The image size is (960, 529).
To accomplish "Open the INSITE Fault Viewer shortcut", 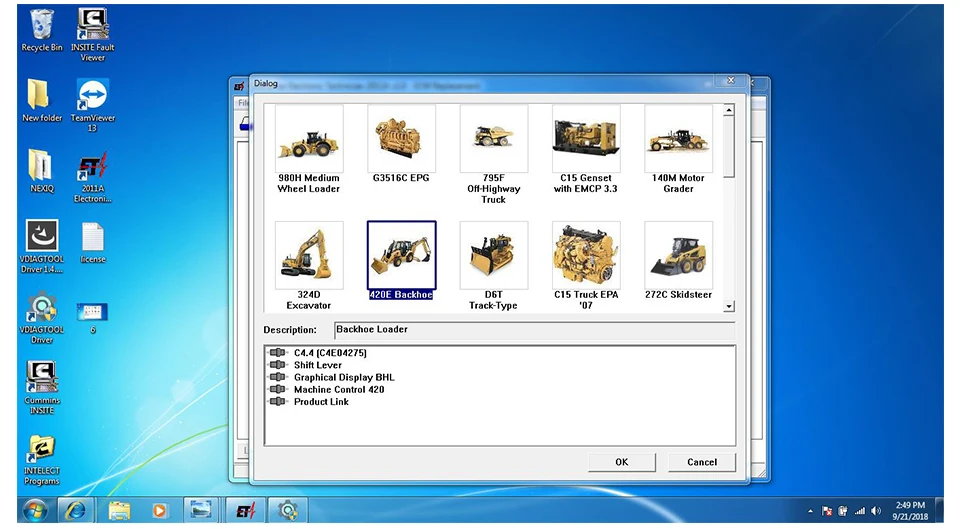I will coord(92,35).
